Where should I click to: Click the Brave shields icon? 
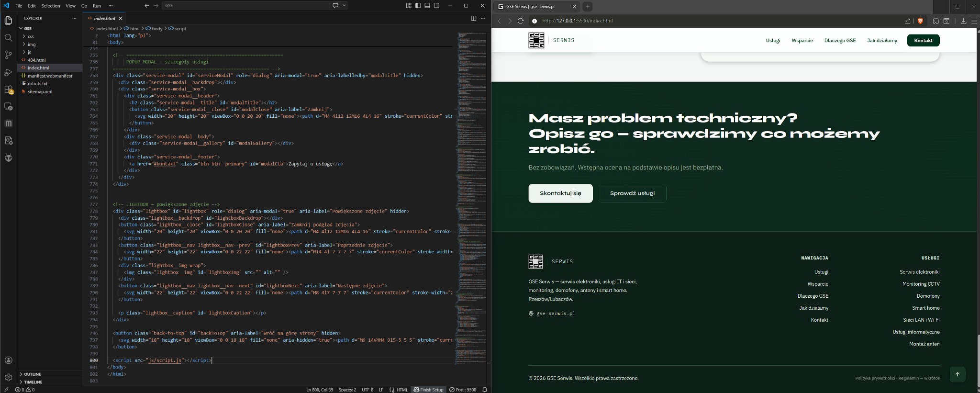tap(920, 21)
